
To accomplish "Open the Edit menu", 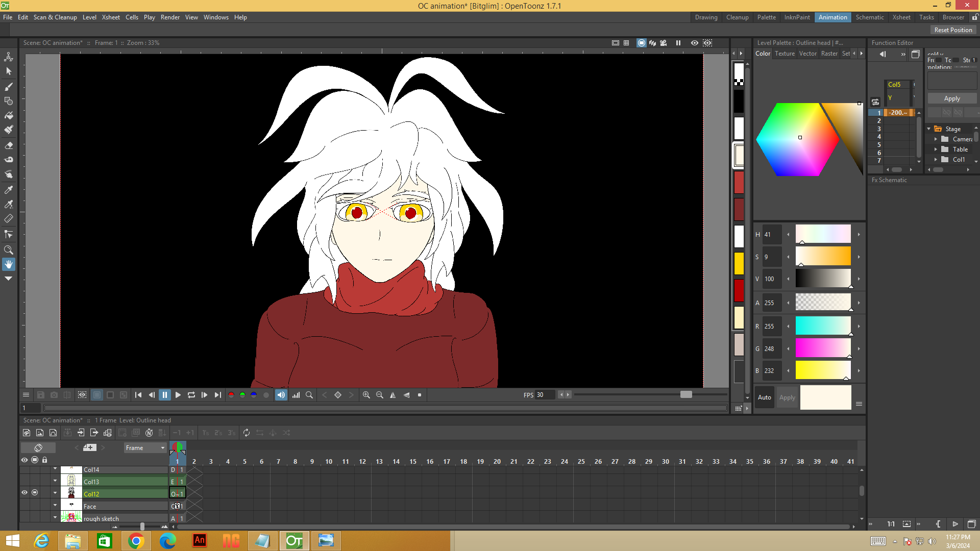I will (x=23, y=17).
